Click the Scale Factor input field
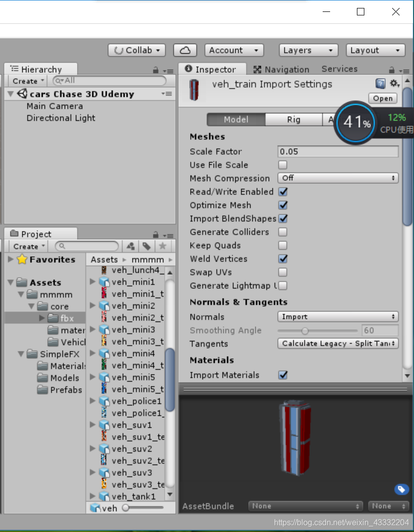414x532 pixels. point(338,152)
